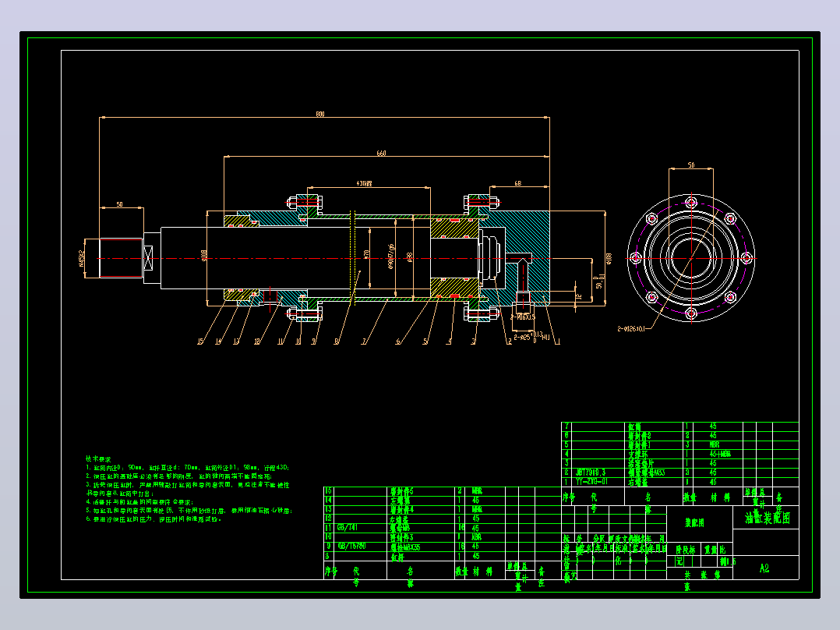Image resolution: width=840 pixels, height=630 pixels.
Task: Pick leader balloon number 1 near right end cap
Action: click(x=557, y=342)
